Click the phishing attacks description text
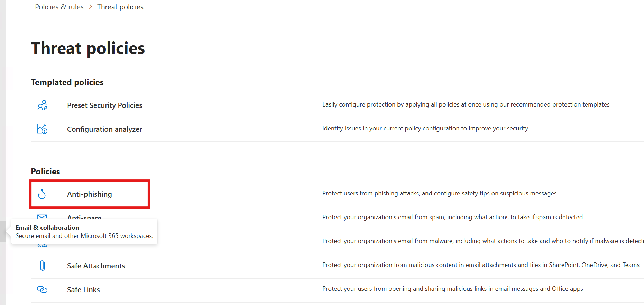 coord(440,193)
